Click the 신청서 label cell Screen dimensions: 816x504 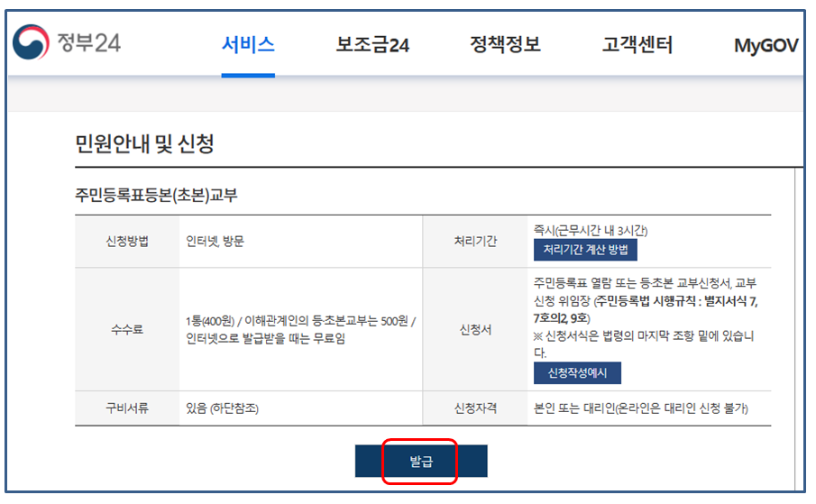pyautogui.click(x=475, y=329)
